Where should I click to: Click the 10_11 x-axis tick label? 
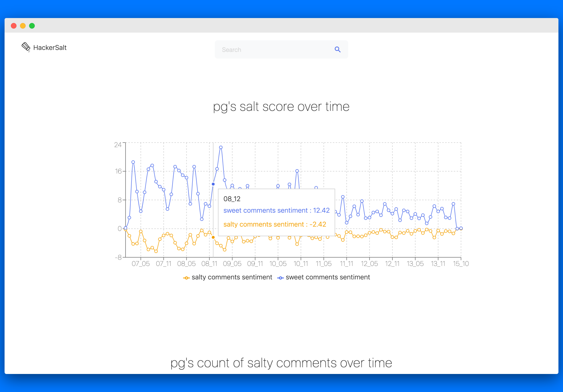(x=301, y=264)
